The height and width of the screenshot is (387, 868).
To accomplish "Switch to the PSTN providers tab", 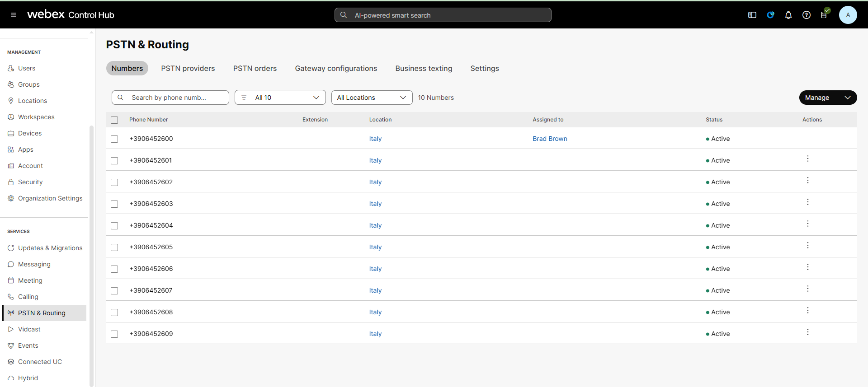I will 188,69.
